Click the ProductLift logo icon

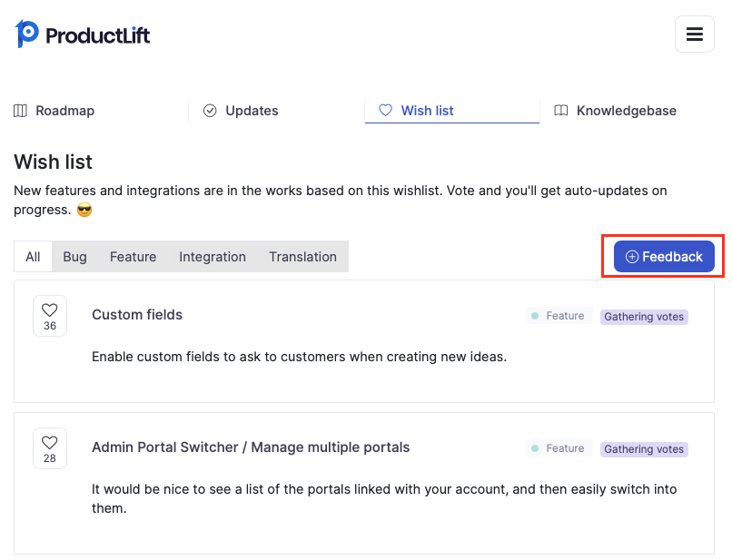coord(26,34)
